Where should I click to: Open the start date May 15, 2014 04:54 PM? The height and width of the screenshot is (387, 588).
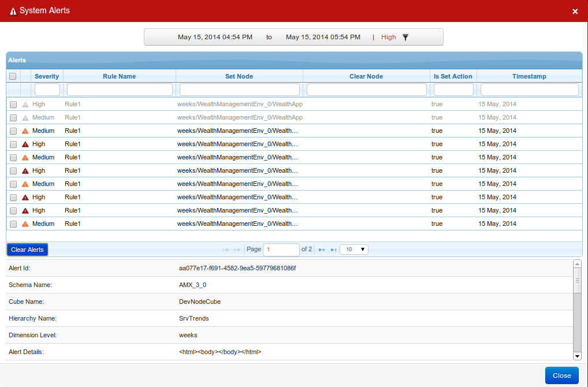(x=215, y=37)
